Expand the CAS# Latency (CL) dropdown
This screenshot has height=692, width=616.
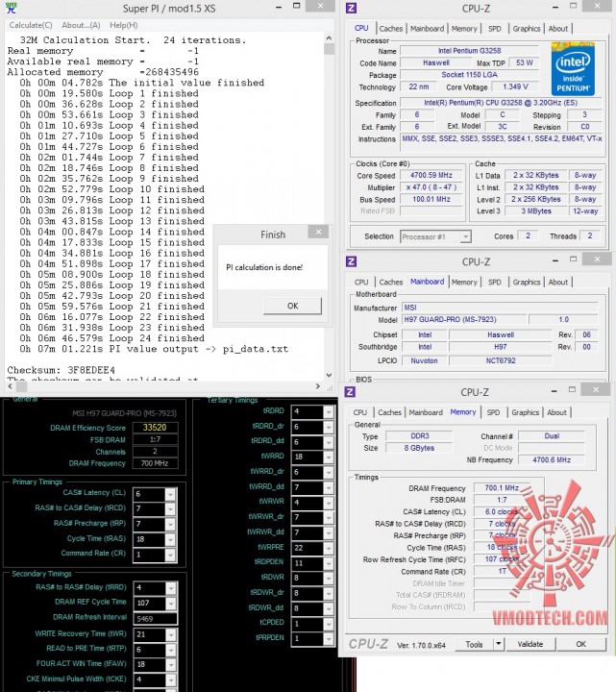(x=170, y=494)
